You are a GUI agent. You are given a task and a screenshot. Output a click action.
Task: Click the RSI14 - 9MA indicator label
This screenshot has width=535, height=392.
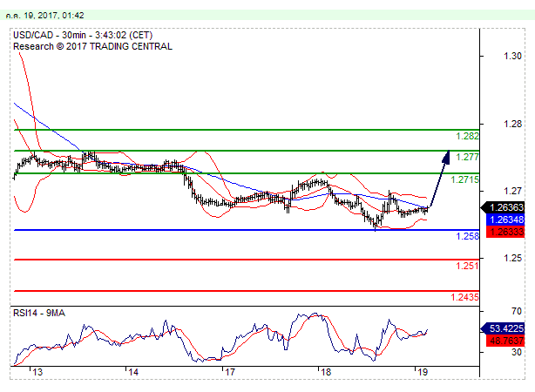click(39, 313)
